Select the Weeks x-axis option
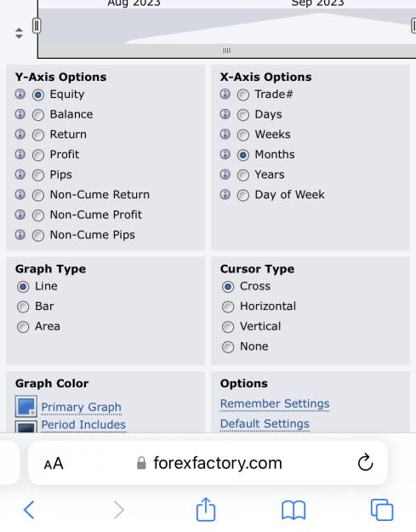 [x=243, y=135]
